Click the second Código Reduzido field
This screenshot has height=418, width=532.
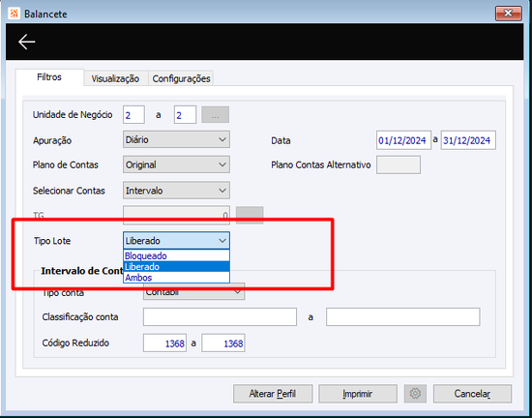223,343
